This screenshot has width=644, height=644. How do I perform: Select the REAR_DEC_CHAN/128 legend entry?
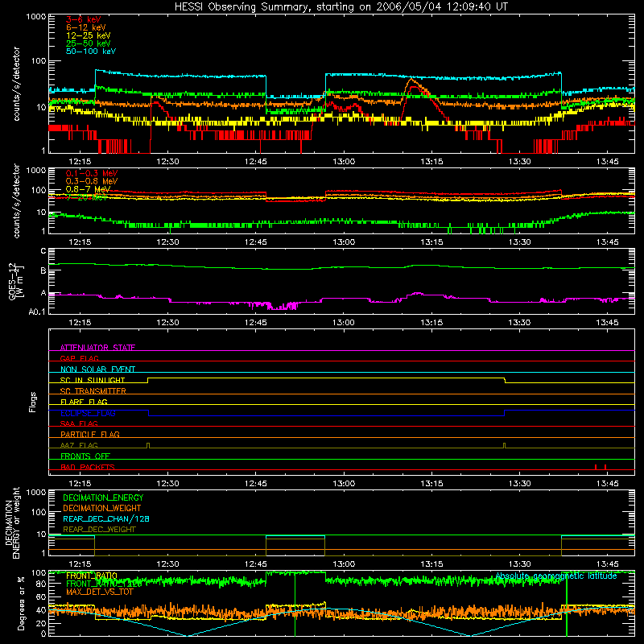pyautogui.click(x=106, y=518)
